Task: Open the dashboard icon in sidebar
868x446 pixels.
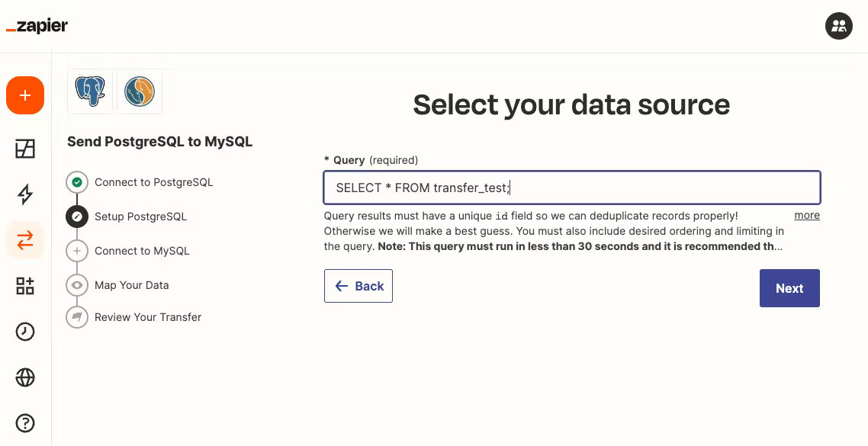Action: pyautogui.click(x=25, y=149)
